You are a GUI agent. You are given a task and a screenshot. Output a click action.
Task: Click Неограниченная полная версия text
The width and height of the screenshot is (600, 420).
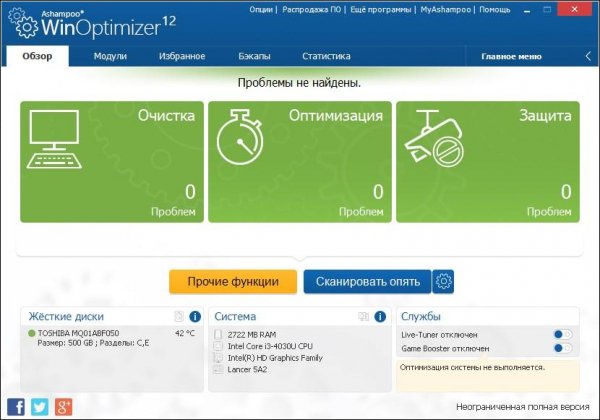(x=523, y=407)
